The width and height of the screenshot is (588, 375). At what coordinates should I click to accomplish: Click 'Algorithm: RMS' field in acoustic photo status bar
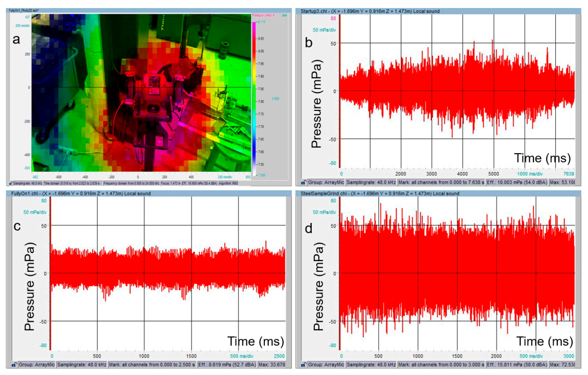(x=228, y=183)
